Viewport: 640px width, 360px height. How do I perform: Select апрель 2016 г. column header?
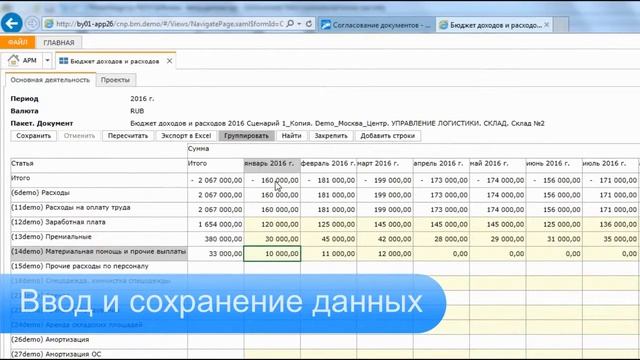click(441, 165)
